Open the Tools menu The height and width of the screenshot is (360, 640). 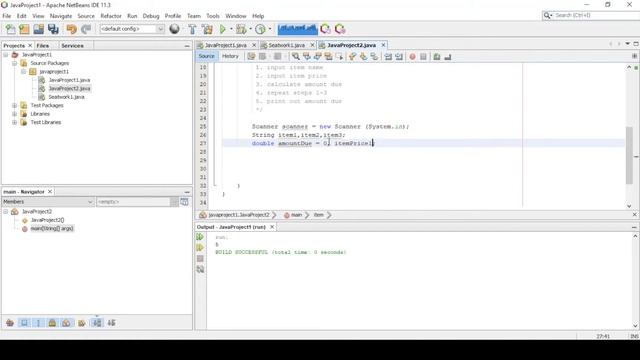tap(213, 16)
